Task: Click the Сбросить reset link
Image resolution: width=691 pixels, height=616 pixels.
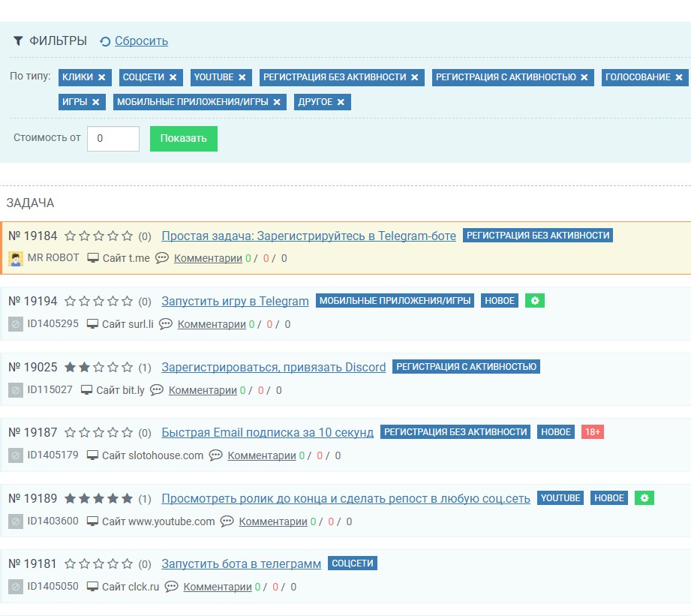Action: (141, 41)
